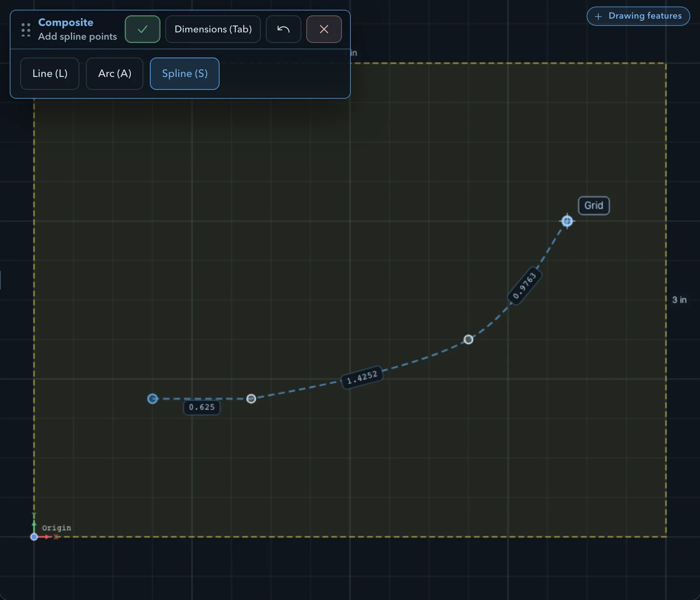The width and height of the screenshot is (700, 600).
Task: Click spline point at end of 0.625 segment
Action: [251, 399]
